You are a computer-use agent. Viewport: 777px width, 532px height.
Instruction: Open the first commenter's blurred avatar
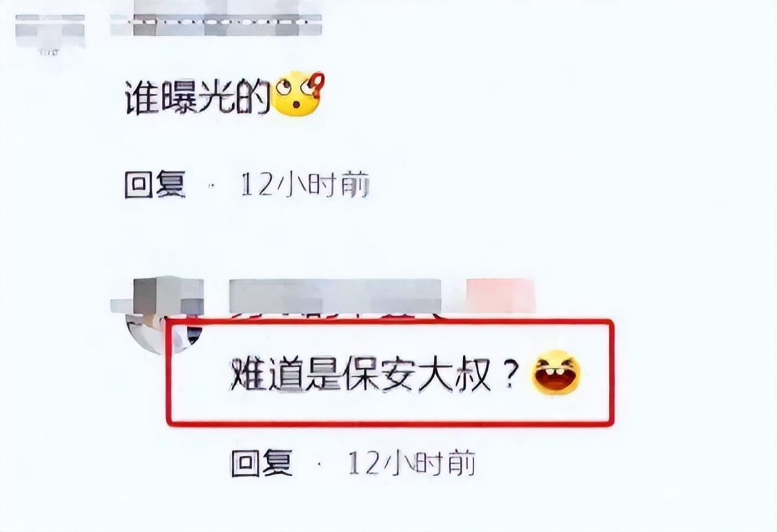click(x=50, y=32)
